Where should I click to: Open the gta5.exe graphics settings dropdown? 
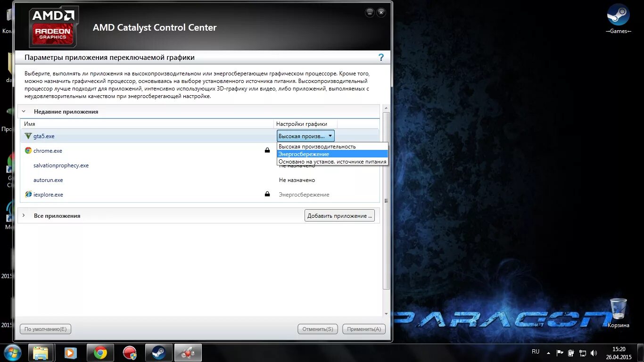[306, 136]
